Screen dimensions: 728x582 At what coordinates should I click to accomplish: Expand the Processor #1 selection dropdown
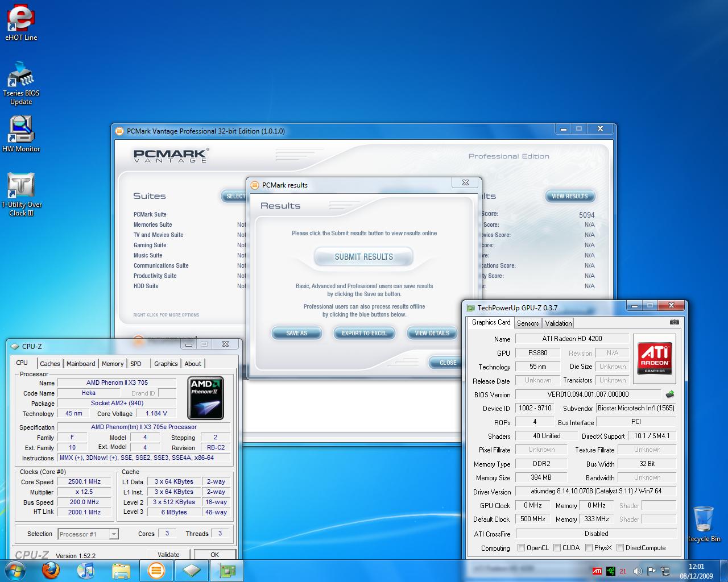pyautogui.click(x=114, y=534)
